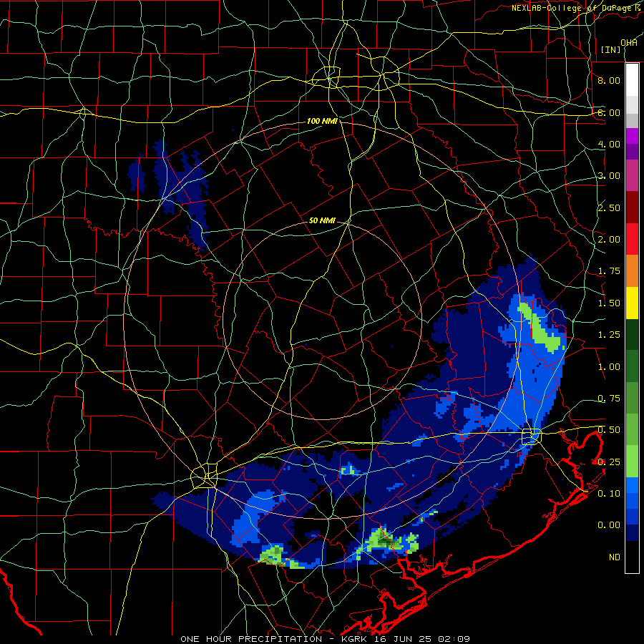Click the ND legend label
This screenshot has width=644, height=644.
pos(615,557)
